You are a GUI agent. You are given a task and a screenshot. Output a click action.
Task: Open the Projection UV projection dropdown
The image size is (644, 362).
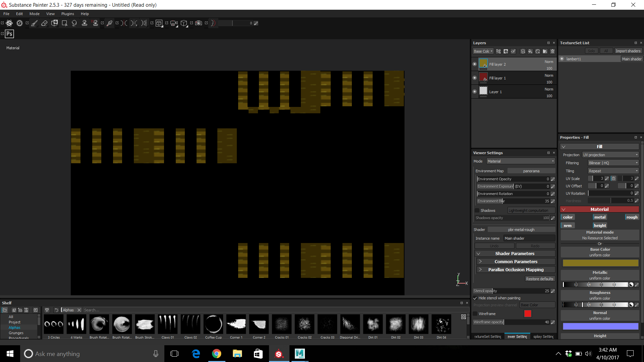[610, 155]
